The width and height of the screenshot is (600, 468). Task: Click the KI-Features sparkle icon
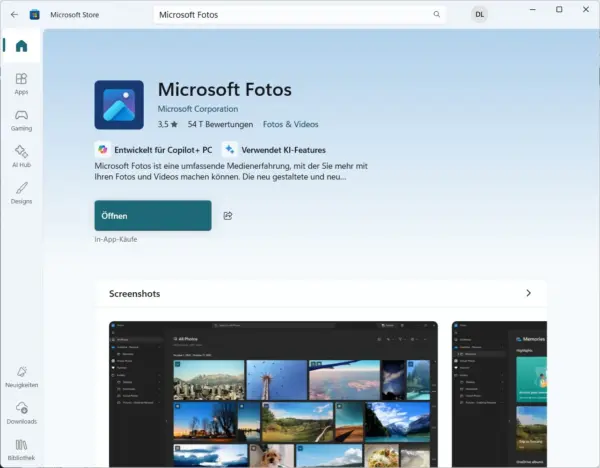(230, 150)
